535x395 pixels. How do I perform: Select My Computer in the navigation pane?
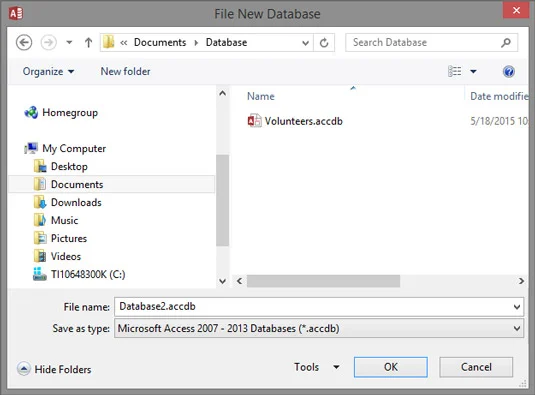point(74,148)
